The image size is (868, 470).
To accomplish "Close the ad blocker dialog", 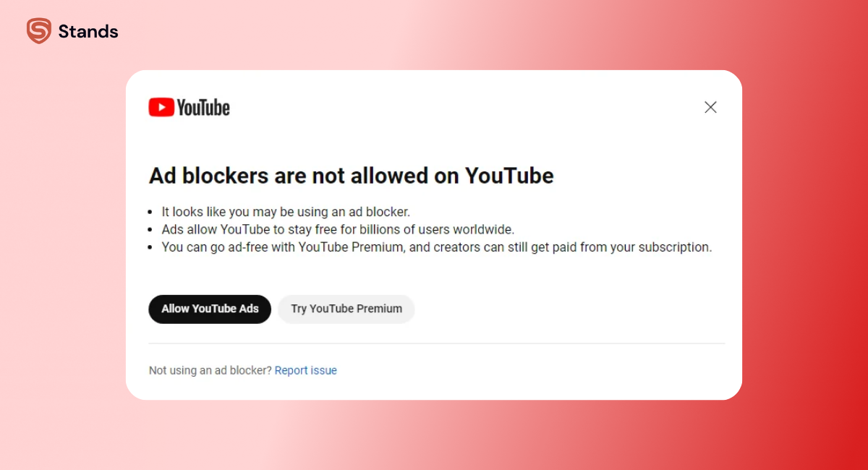I will pyautogui.click(x=710, y=107).
